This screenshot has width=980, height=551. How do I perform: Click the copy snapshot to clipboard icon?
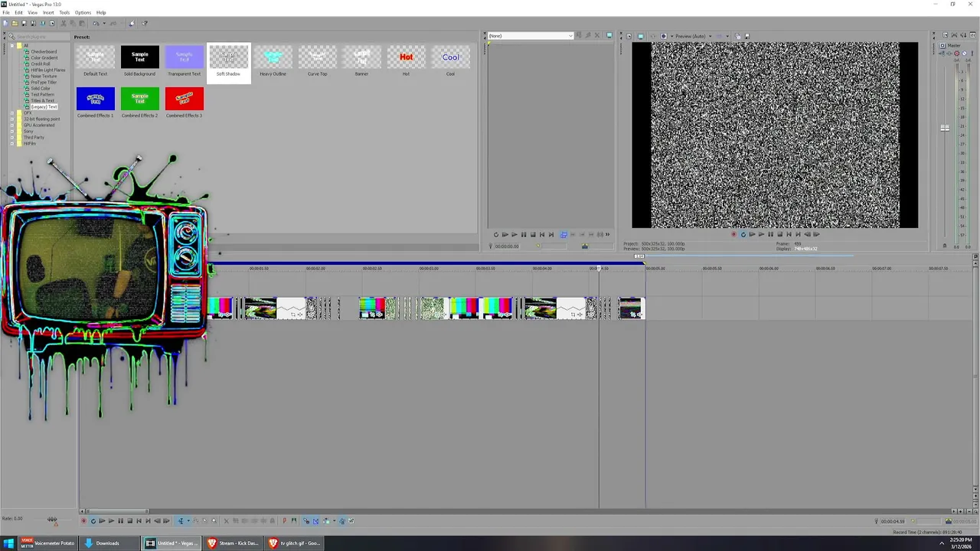tap(738, 36)
